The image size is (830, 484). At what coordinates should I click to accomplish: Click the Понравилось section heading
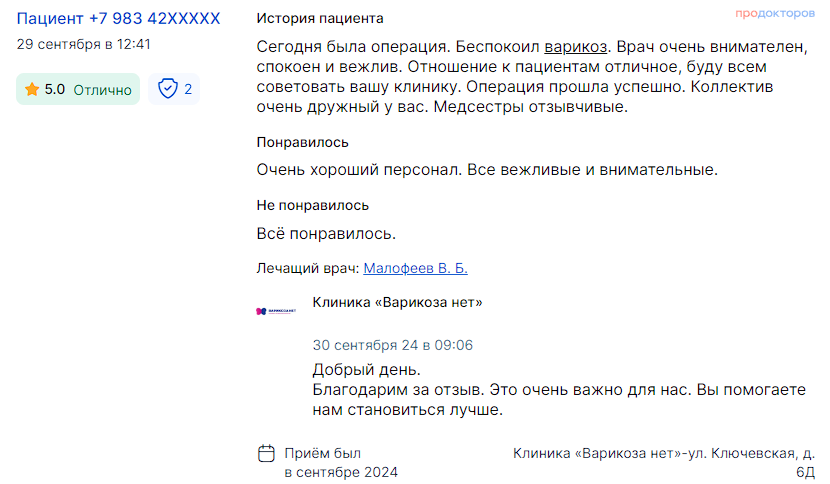302,142
